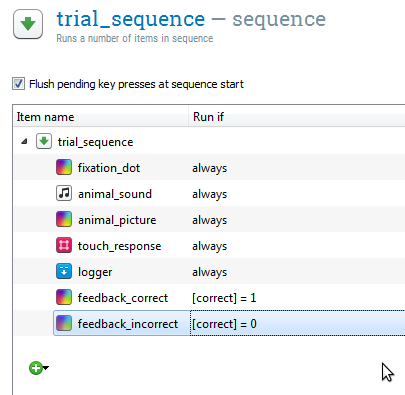Open the green plus add-item dropdown
Image resolution: width=405 pixels, height=395 pixels.
pyautogui.click(x=38, y=368)
